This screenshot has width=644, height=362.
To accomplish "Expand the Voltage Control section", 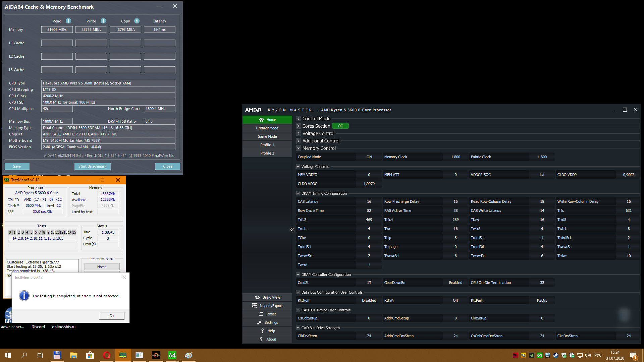I will click(299, 133).
